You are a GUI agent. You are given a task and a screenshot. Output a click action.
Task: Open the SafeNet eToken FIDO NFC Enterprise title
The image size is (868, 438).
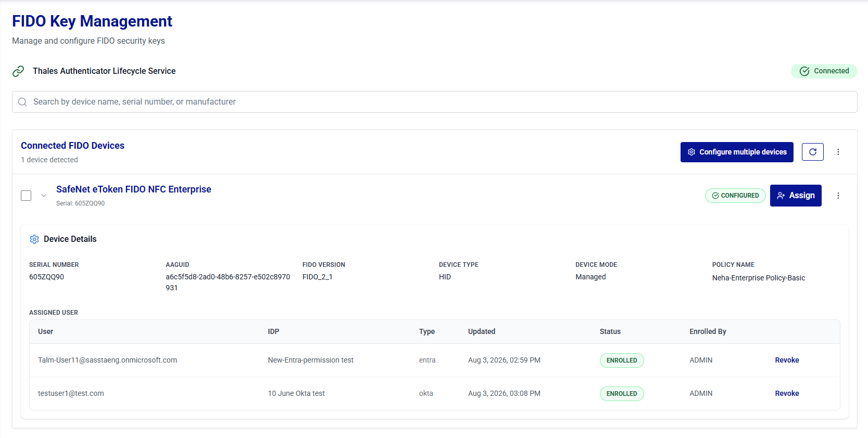point(134,189)
